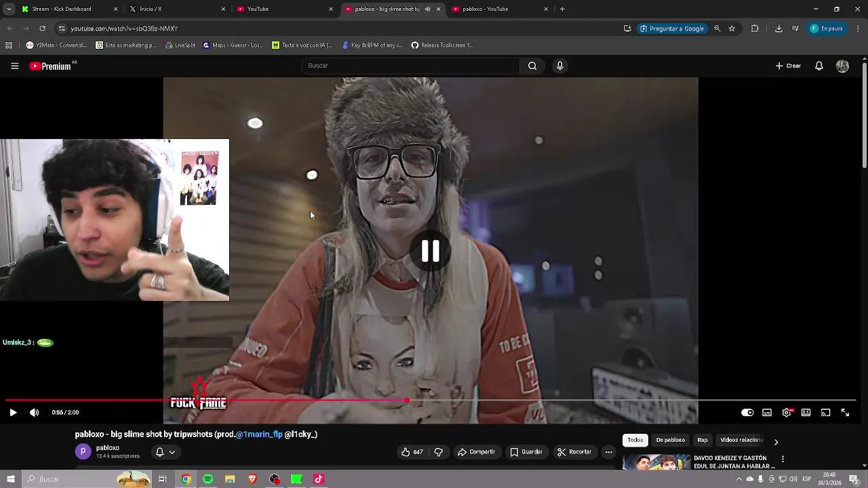Follow the @1marin_flp mention link
868x488 pixels.
[259, 434]
